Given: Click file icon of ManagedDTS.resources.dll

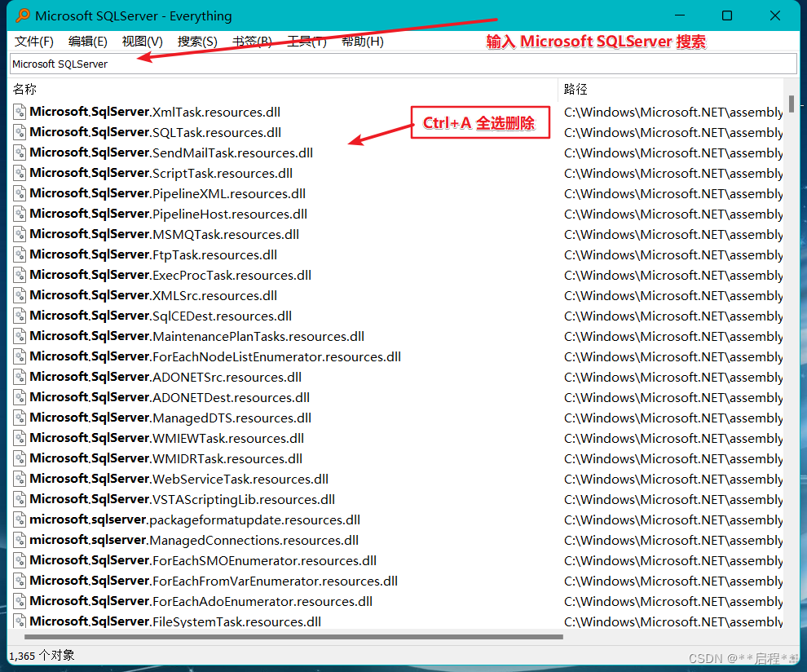Looking at the screenshot, I should (x=20, y=418).
